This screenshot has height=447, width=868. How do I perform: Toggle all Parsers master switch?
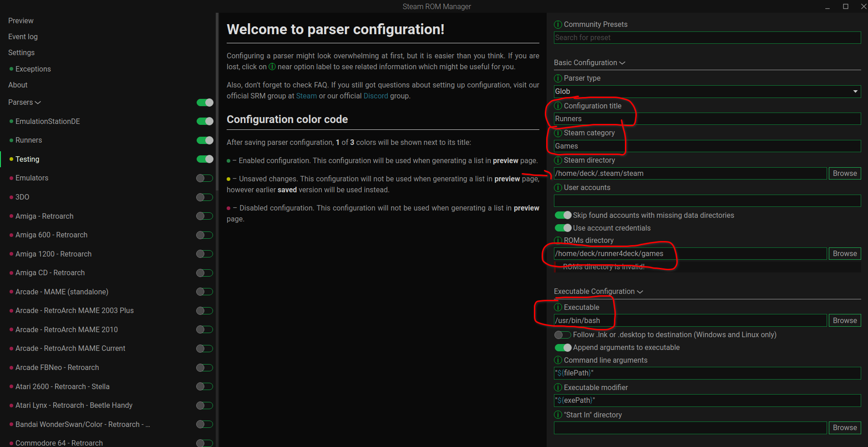point(205,103)
